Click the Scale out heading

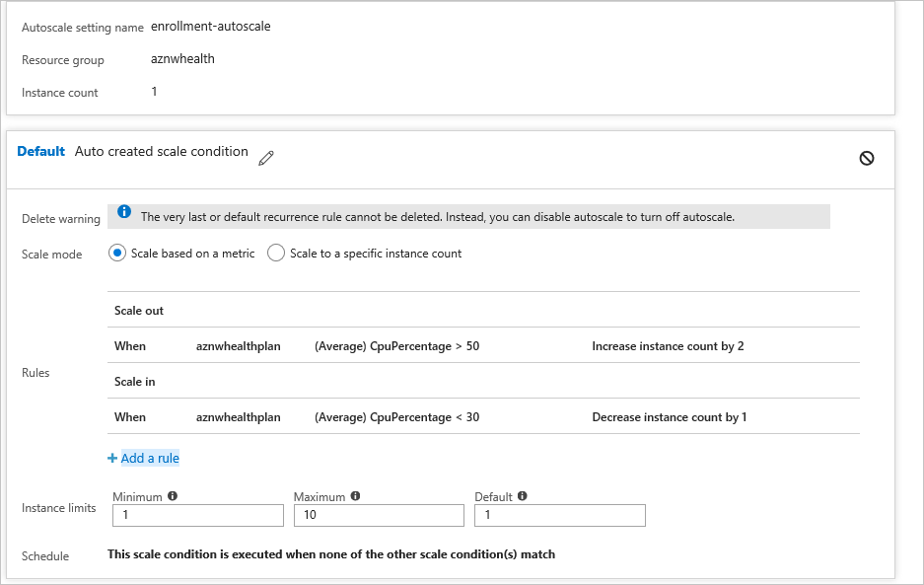138,311
